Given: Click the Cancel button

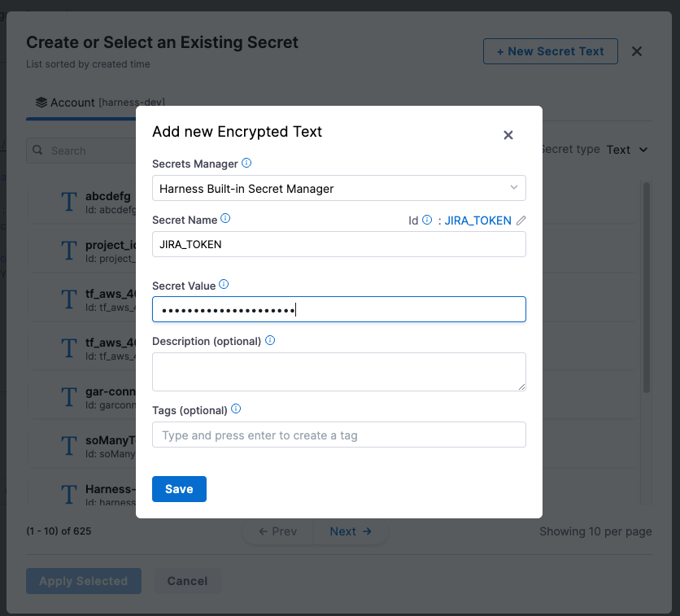Looking at the screenshot, I should point(187,581).
